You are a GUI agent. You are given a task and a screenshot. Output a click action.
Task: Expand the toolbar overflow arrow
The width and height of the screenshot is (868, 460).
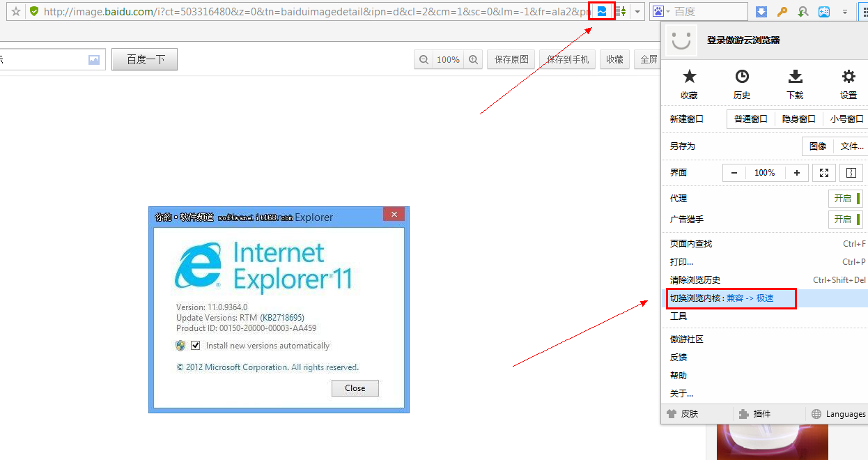pos(845,12)
